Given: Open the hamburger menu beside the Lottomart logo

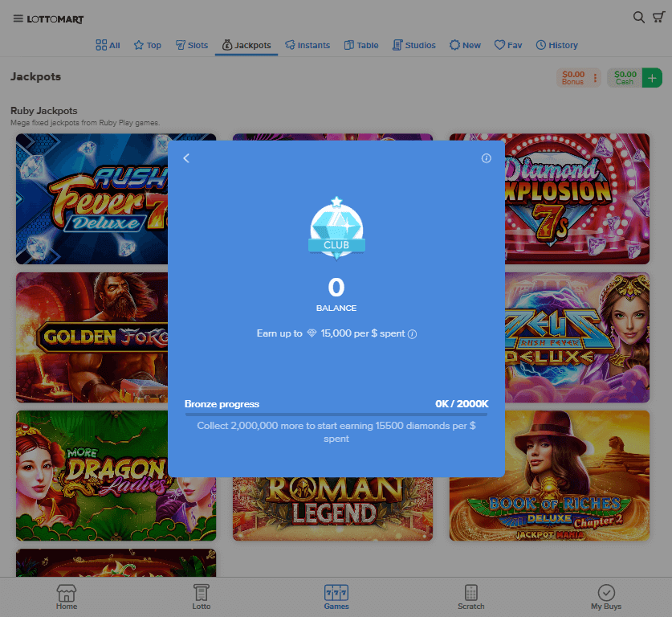Looking at the screenshot, I should [18, 18].
